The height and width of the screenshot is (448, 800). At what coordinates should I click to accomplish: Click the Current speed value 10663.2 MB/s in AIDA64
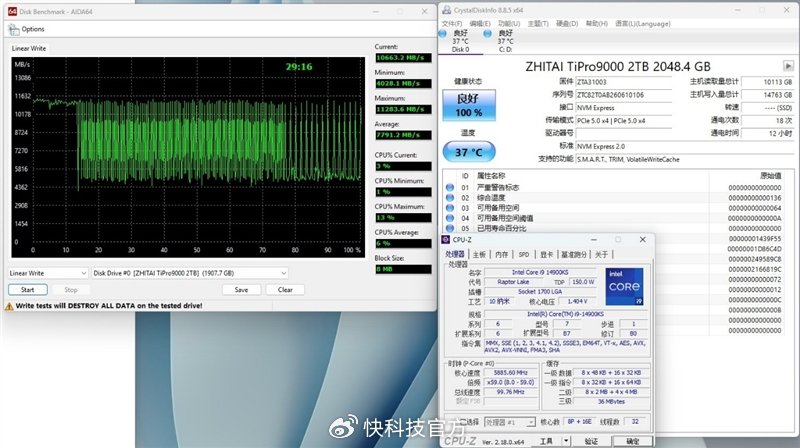click(x=403, y=58)
